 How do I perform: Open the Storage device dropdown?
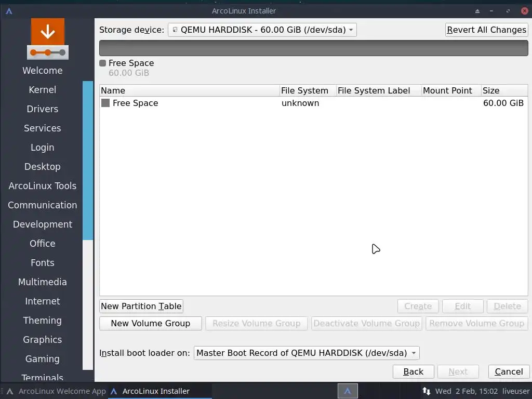262,30
